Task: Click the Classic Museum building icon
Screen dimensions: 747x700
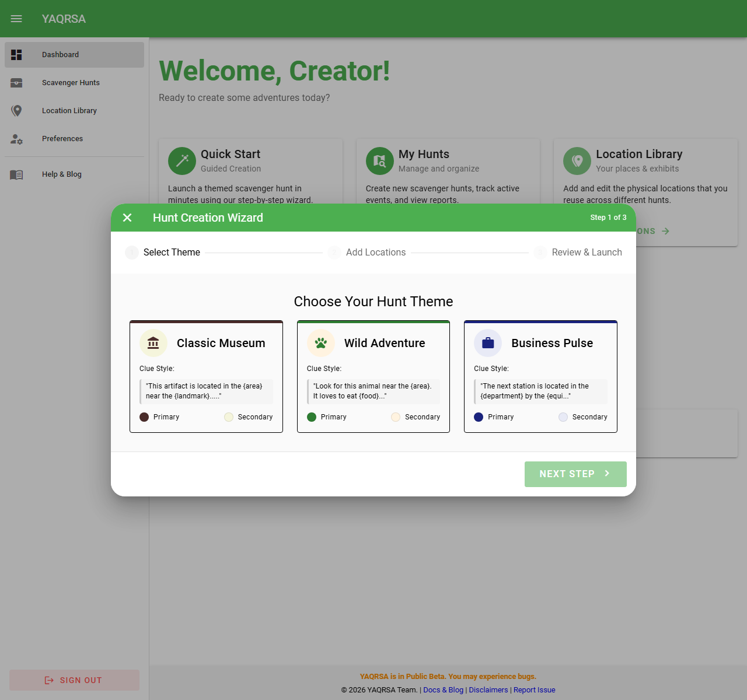Action: [153, 343]
